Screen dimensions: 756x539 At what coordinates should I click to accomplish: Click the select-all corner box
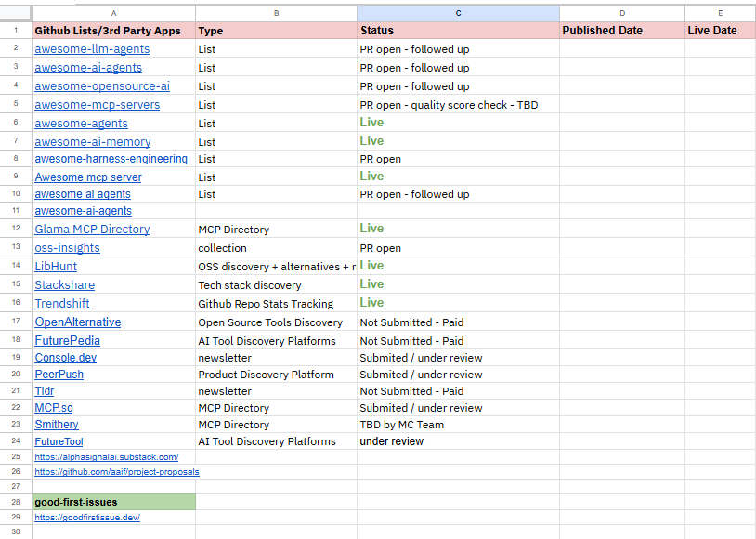click(16, 14)
